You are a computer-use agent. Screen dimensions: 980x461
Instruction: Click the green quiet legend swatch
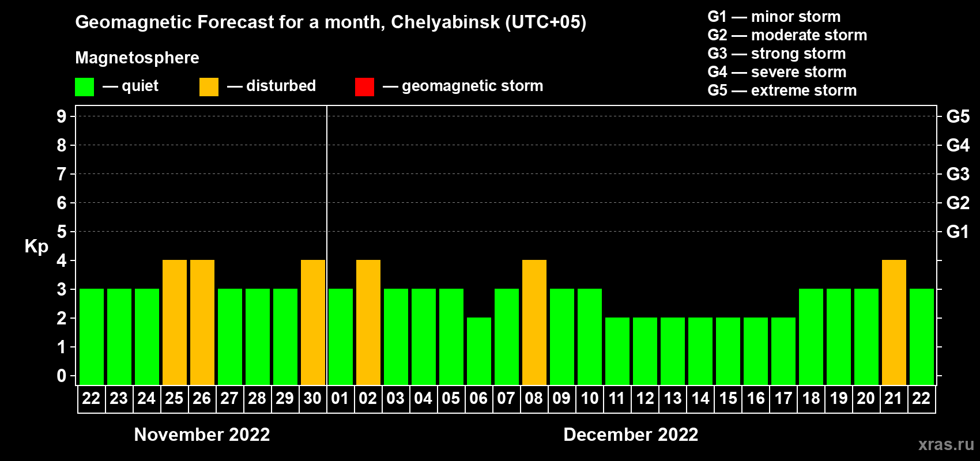85,87
